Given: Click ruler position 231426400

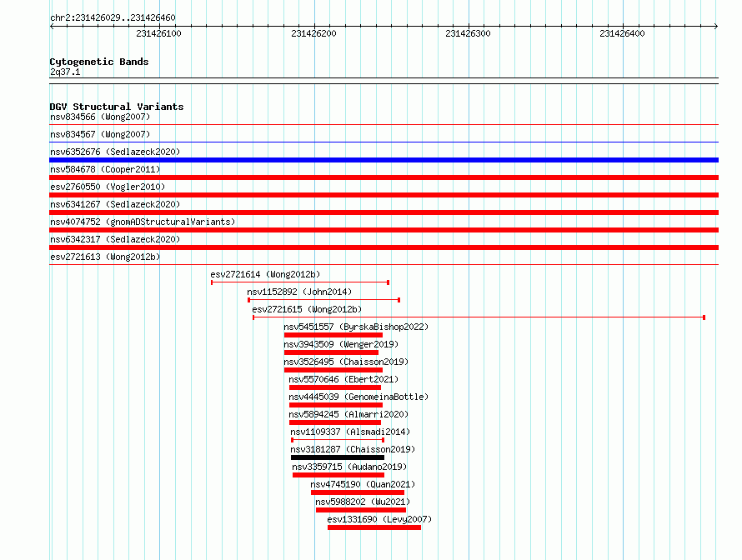Looking at the screenshot, I should pyautogui.click(x=622, y=33).
